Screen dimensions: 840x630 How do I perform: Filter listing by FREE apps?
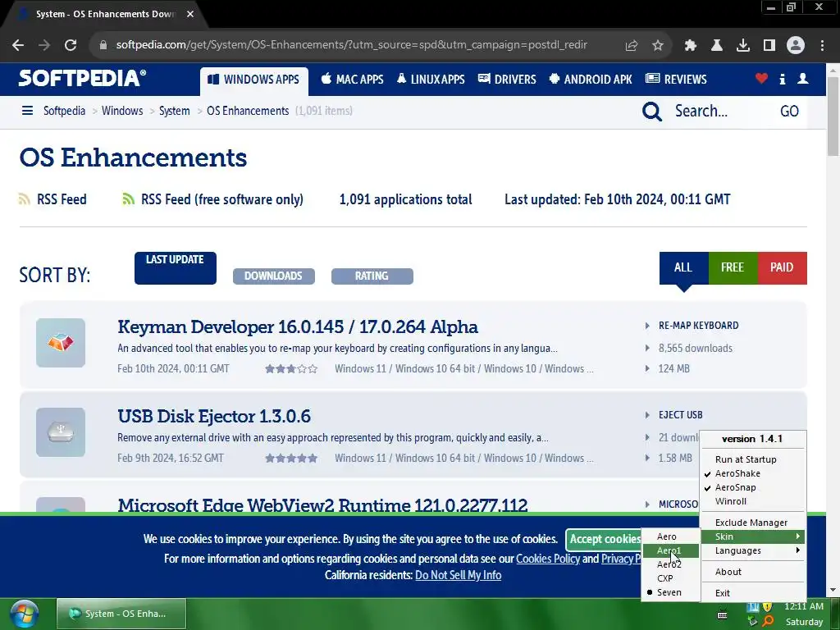pos(733,268)
